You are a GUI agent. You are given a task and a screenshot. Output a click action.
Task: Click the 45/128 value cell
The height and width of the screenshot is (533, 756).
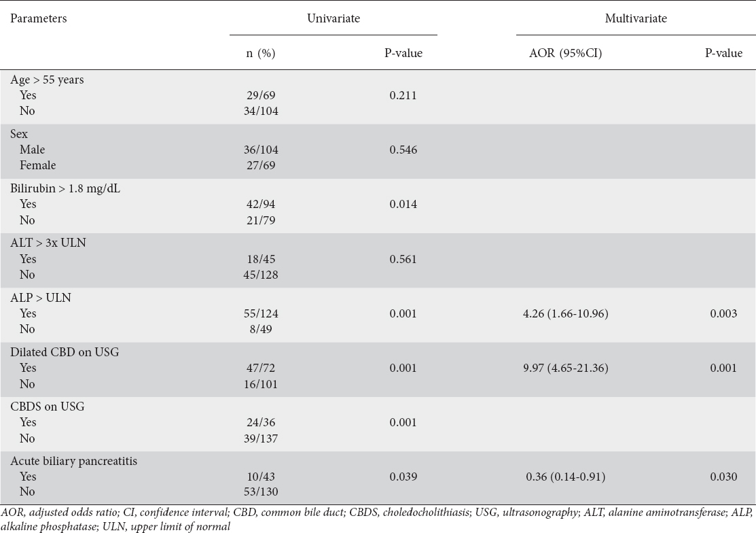tap(261, 275)
